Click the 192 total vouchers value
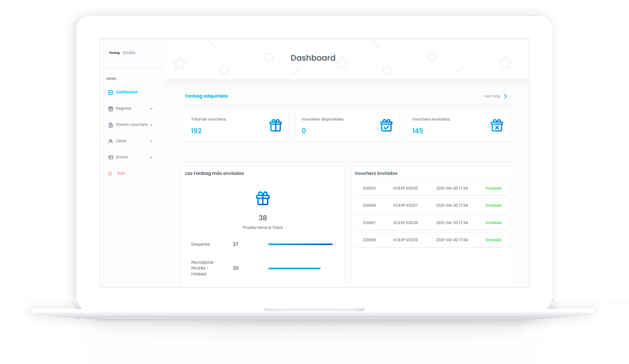 (196, 131)
